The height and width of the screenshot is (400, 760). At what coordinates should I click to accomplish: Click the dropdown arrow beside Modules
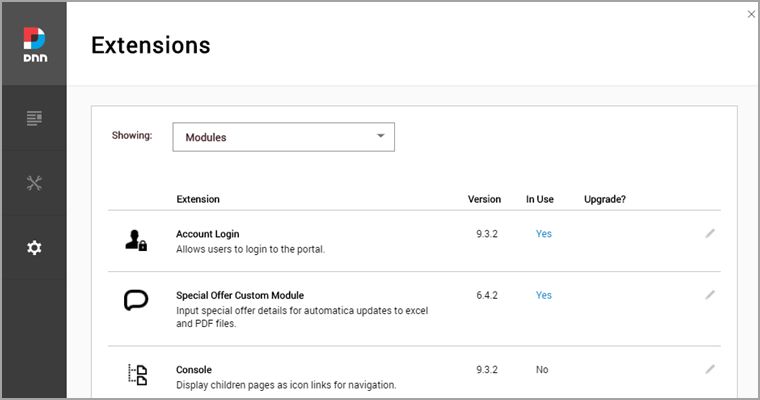381,137
